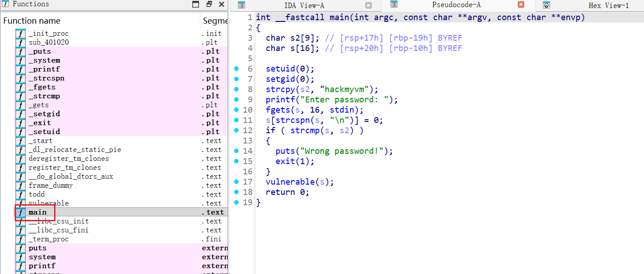Click the function icon beside _printf
The width and height of the screenshot is (644, 274).
21,69
